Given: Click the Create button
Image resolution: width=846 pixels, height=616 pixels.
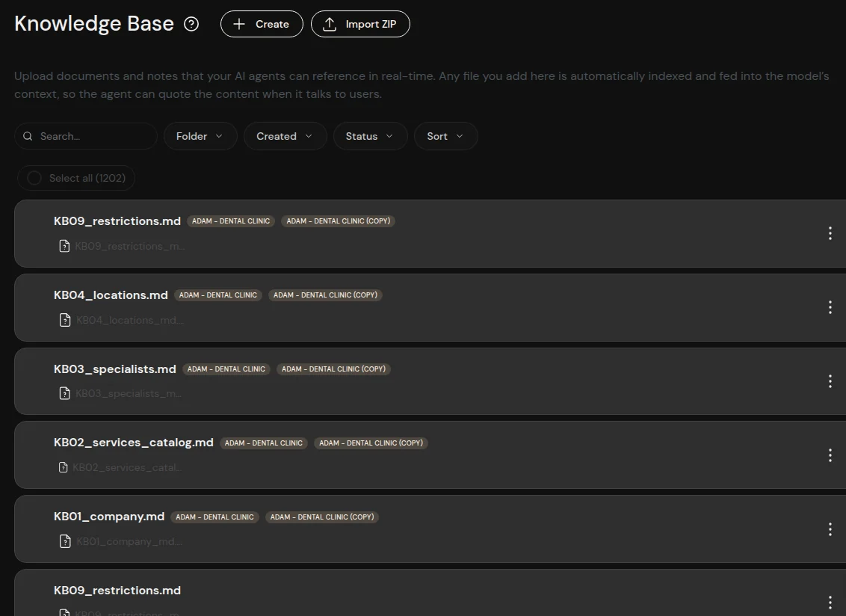Looking at the screenshot, I should 262,24.
